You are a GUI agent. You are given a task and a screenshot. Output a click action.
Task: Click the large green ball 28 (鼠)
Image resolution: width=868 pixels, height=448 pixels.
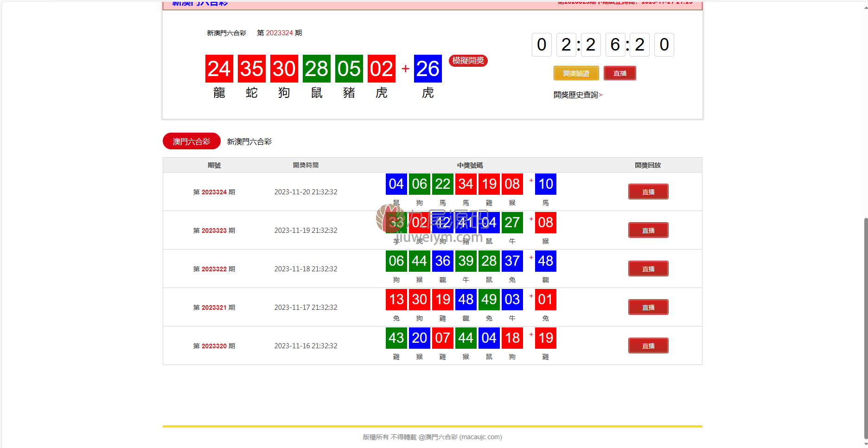[317, 69]
